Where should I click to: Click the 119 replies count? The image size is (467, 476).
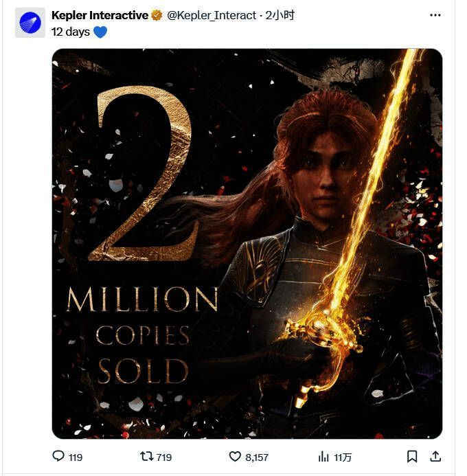76,457
